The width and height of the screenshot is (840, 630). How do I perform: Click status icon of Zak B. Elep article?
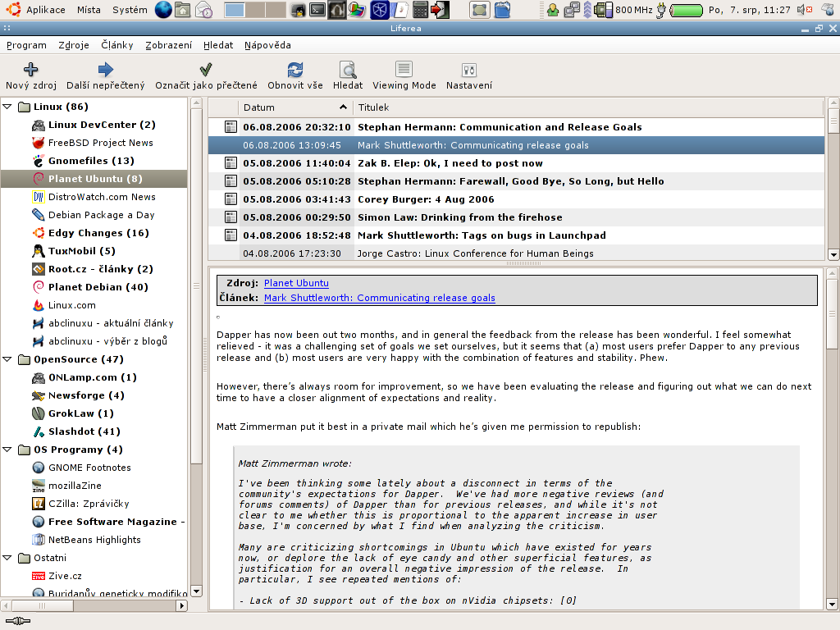coord(231,163)
